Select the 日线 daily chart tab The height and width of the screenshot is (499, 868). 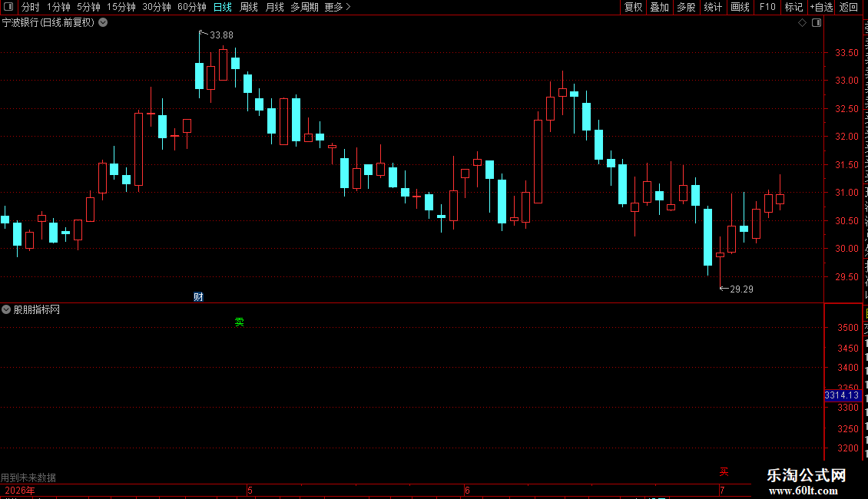click(x=223, y=7)
